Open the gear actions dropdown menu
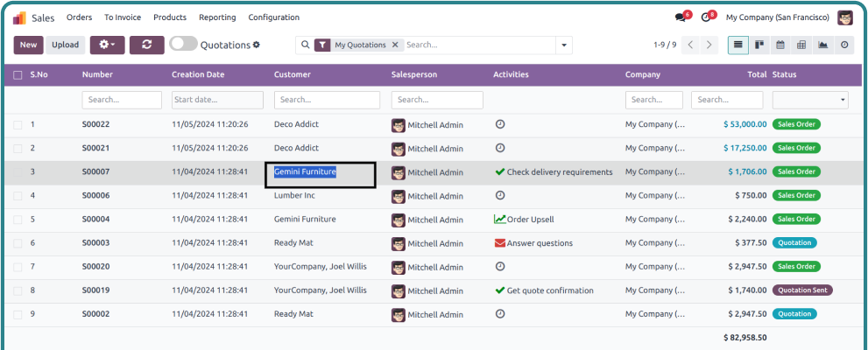Screen dimensions: 868x350 [x=107, y=45]
